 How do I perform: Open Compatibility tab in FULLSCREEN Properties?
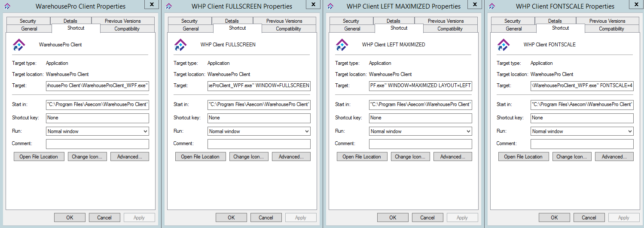288,29
